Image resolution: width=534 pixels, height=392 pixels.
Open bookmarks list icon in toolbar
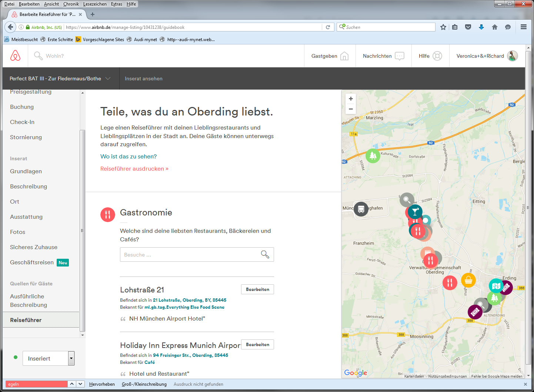(455, 27)
